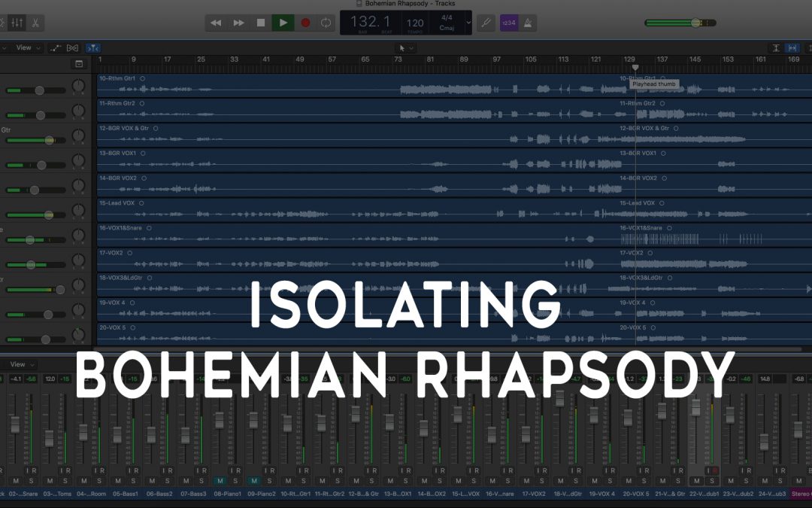Mute the 19-VOX 4 mixer channel

pyautogui.click(x=595, y=480)
